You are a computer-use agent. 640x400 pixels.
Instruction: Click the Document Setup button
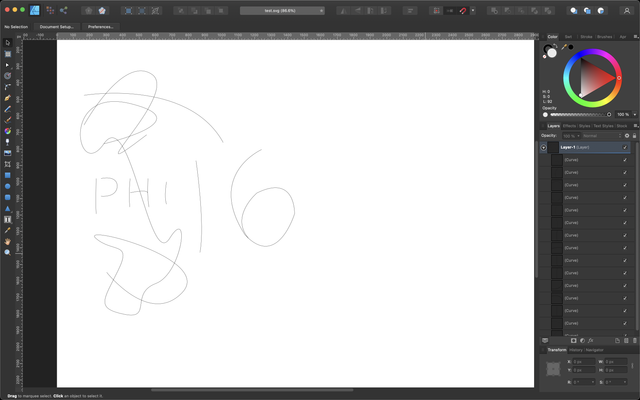[57, 26]
